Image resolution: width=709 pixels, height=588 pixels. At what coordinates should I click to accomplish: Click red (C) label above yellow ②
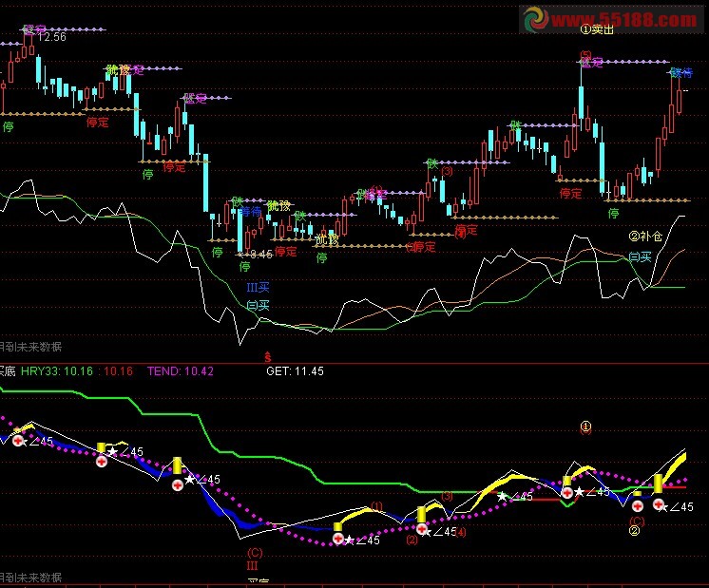point(637,521)
